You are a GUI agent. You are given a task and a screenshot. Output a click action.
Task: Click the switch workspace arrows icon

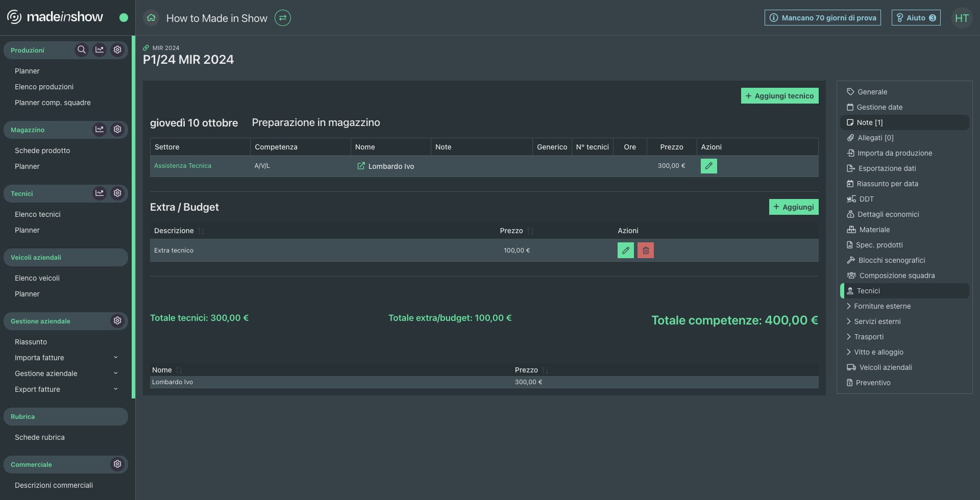point(283,18)
